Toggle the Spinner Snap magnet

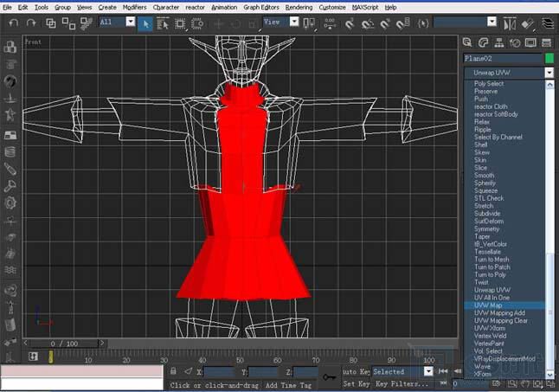coord(402,24)
